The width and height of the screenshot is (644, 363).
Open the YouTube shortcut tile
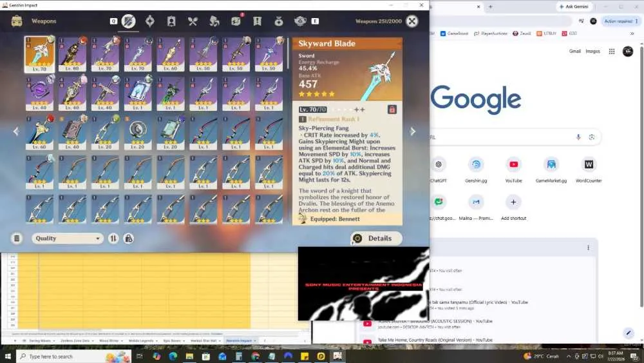513,170
